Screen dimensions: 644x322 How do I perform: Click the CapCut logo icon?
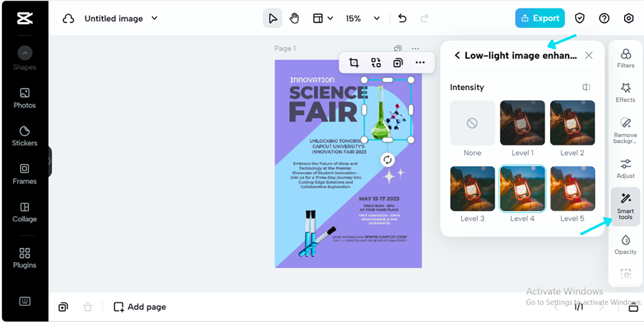pyautogui.click(x=24, y=19)
